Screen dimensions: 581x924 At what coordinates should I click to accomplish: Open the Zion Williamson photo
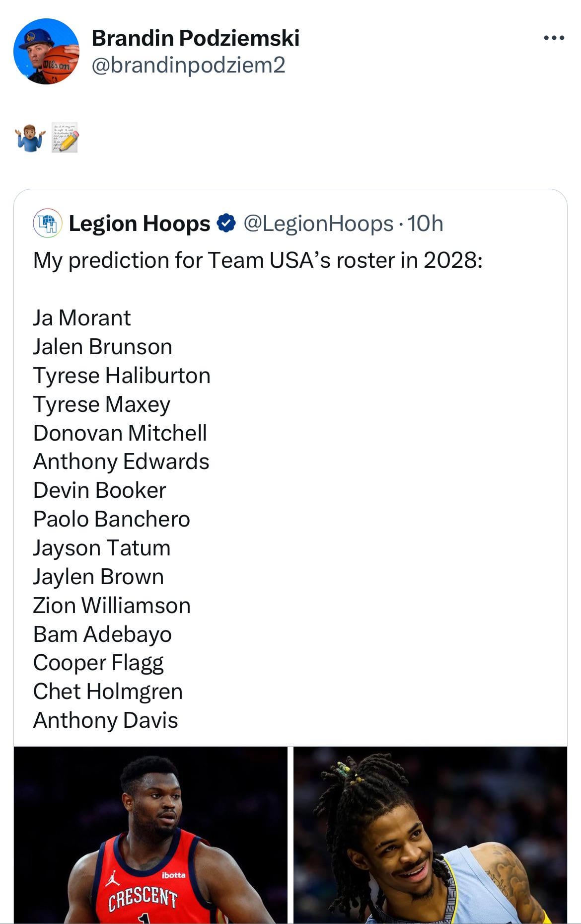click(150, 835)
